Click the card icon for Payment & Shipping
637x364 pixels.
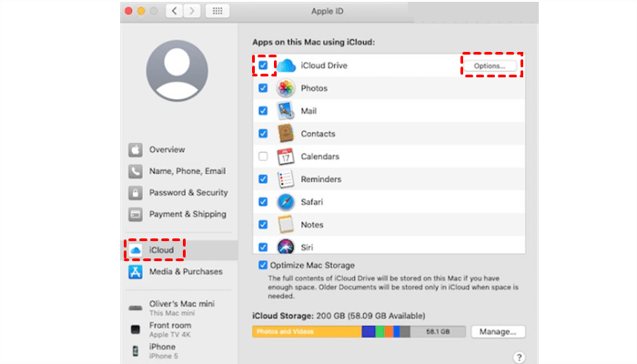click(x=136, y=215)
